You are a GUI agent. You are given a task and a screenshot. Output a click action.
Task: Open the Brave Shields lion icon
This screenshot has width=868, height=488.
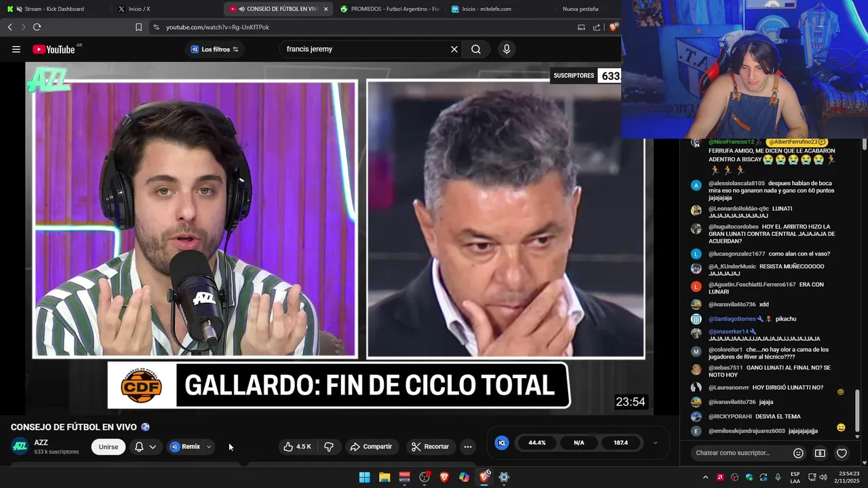coord(613,27)
